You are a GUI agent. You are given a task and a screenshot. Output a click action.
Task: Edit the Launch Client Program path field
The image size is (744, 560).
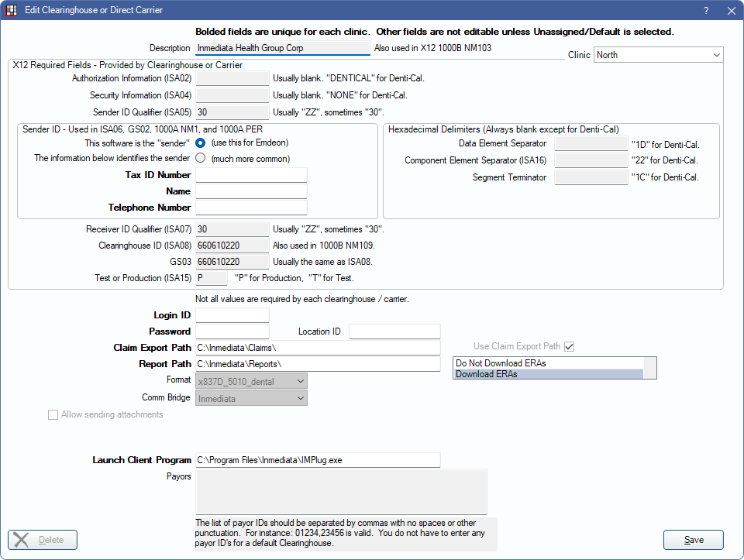(x=318, y=460)
